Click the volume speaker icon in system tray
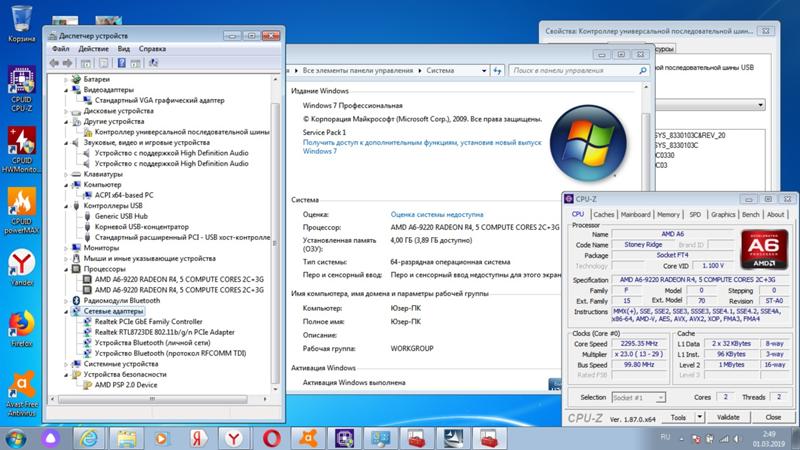Screen dimensions: 800x450 pyautogui.click(x=737, y=438)
